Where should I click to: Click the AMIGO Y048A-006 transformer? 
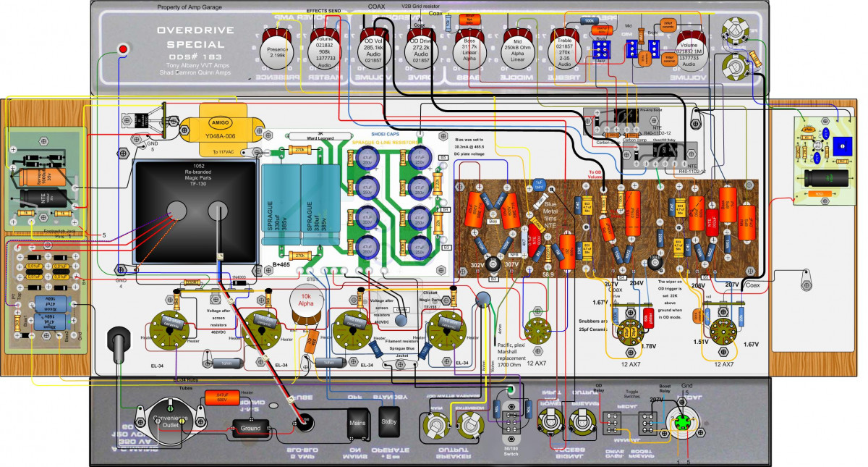pos(209,130)
